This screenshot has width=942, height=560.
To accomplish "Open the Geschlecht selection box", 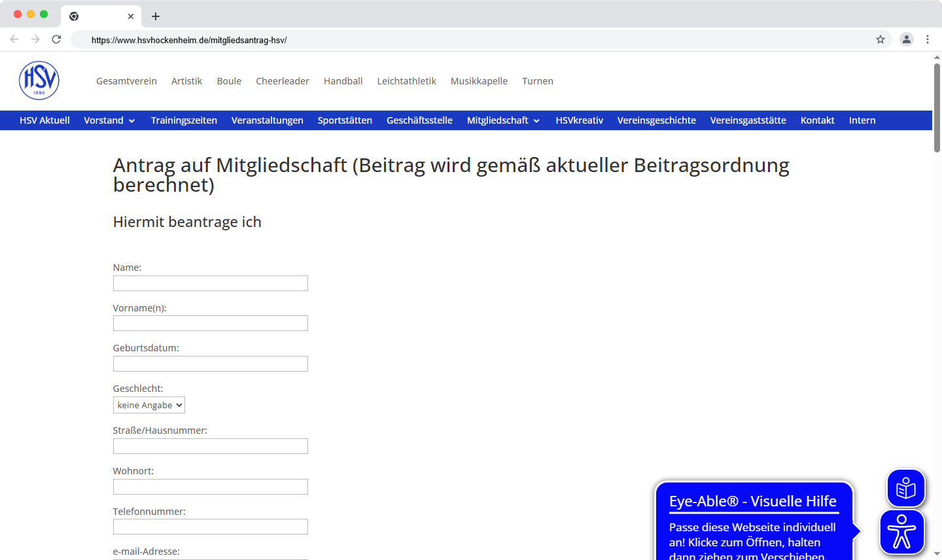I will 148,404.
